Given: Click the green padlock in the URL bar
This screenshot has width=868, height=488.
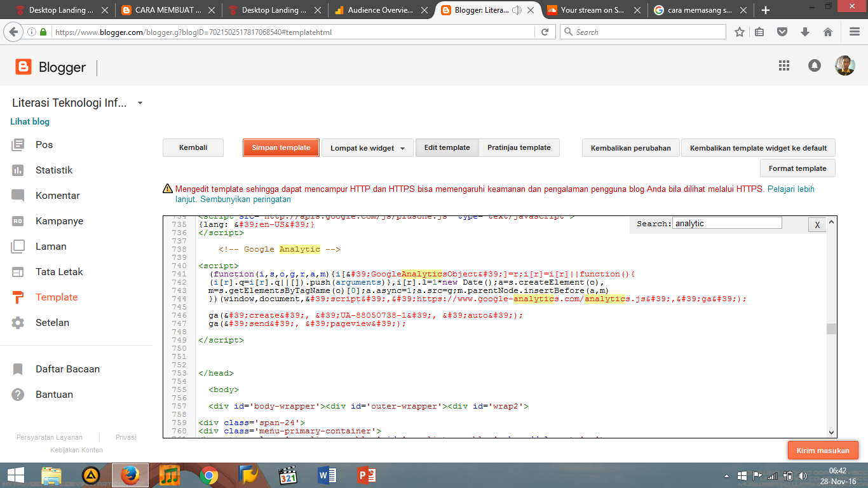Looking at the screenshot, I should click(43, 32).
